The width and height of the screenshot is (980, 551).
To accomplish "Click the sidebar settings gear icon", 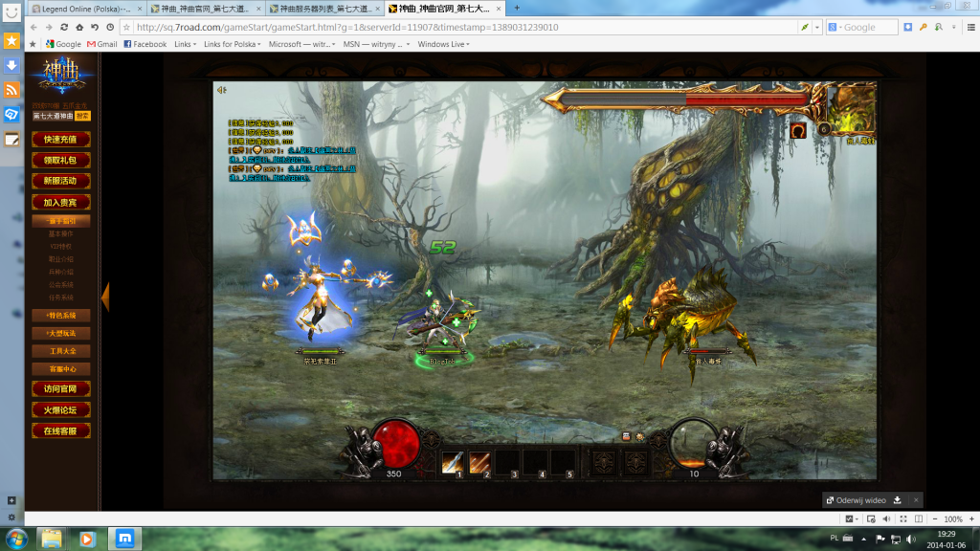I will [11, 518].
